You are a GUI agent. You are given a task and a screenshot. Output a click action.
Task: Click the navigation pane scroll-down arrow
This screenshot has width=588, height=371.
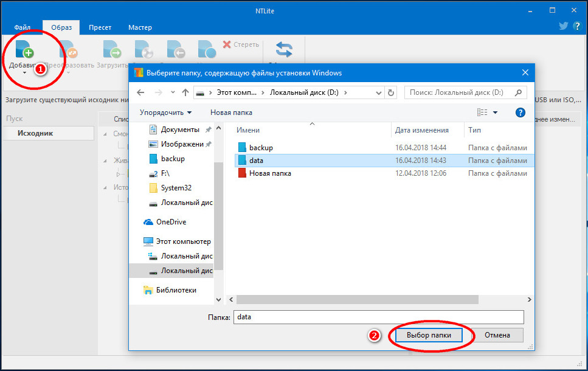219,300
